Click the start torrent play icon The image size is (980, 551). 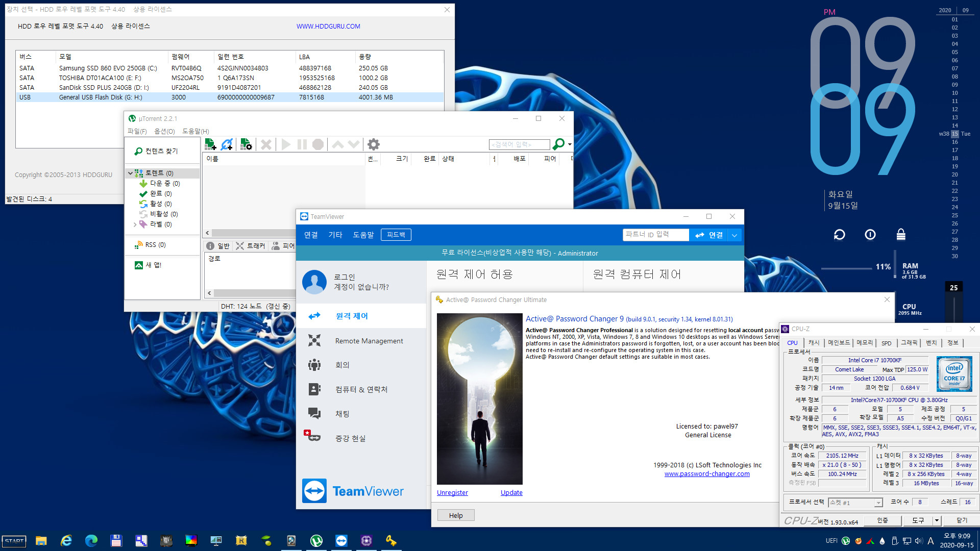pyautogui.click(x=286, y=144)
